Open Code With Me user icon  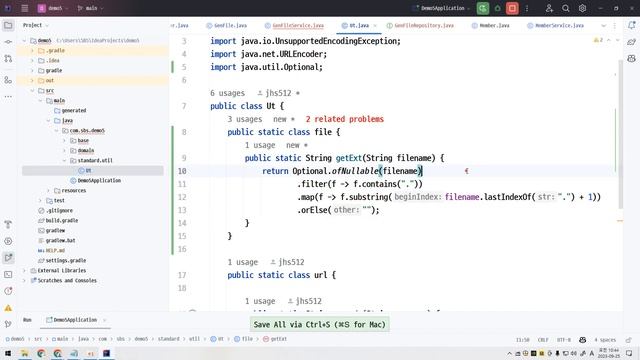[549, 8]
